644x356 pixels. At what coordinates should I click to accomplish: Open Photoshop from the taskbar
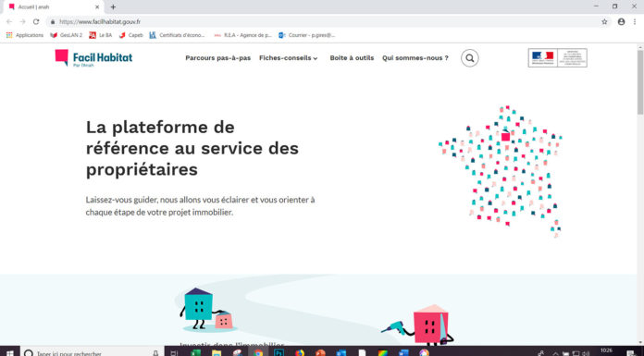coord(279,352)
